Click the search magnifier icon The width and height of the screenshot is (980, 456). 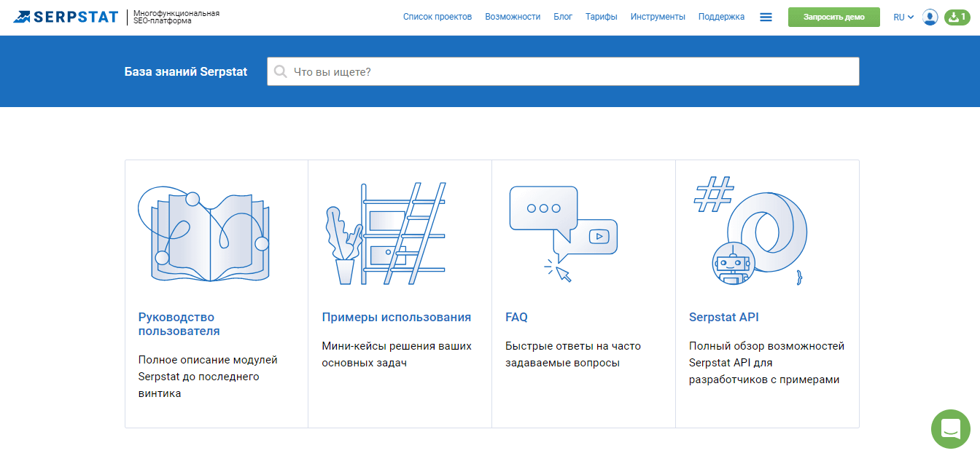point(280,71)
